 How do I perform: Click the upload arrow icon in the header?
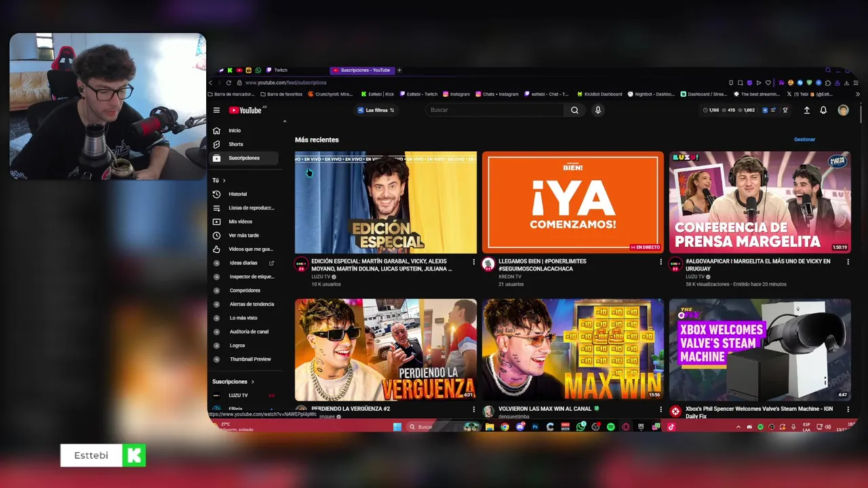807,110
